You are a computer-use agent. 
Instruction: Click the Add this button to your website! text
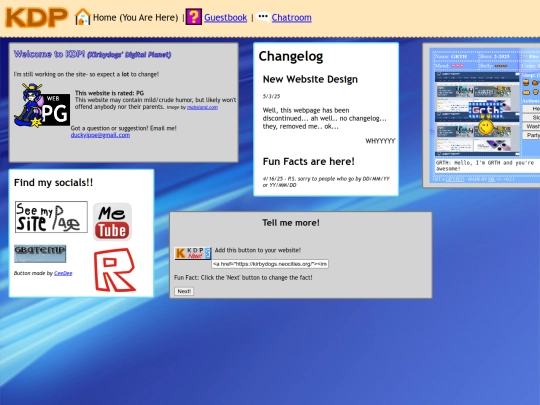pos(258,250)
